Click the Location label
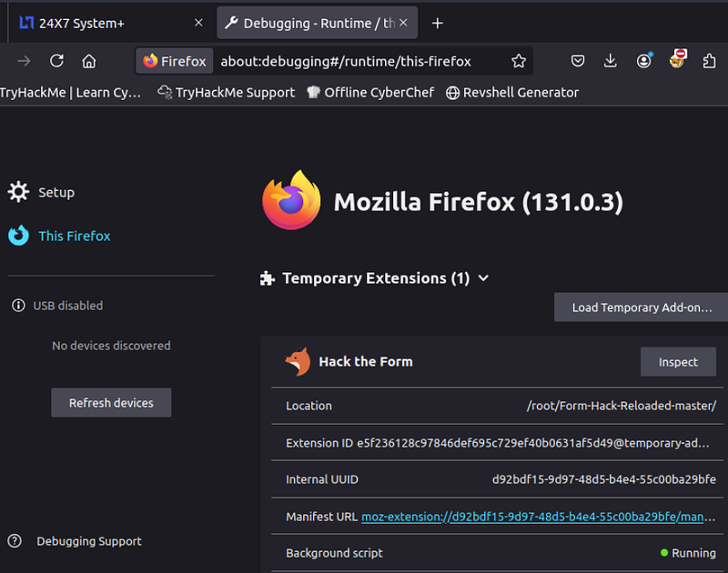Screen dimensions: 728x573 (x=308, y=406)
